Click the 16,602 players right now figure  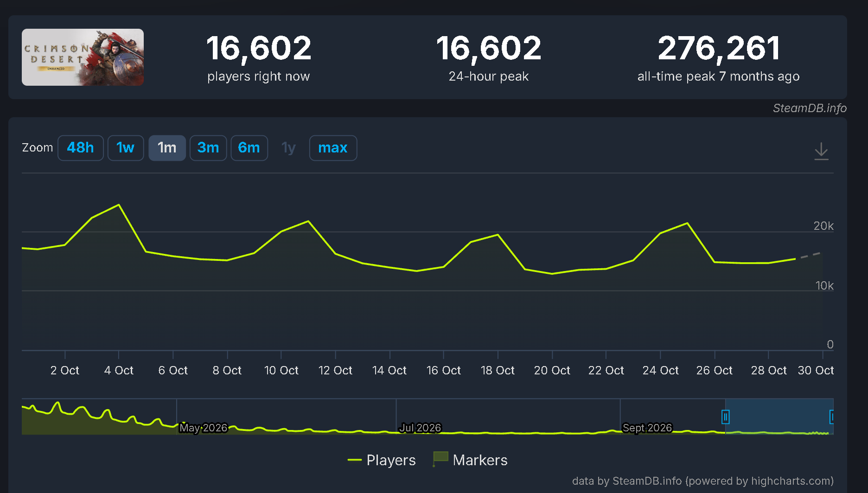[259, 48]
